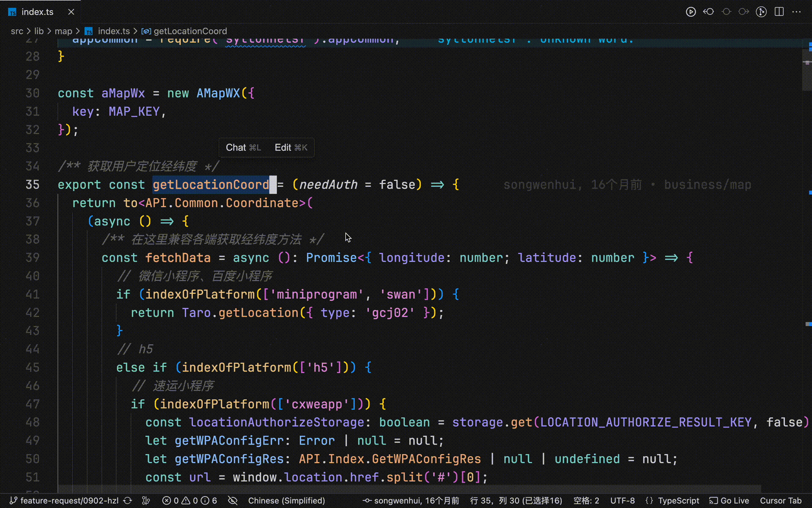This screenshot has height=508, width=812.
Task: Select the index.ts editor tab
Action: point(37,12)
